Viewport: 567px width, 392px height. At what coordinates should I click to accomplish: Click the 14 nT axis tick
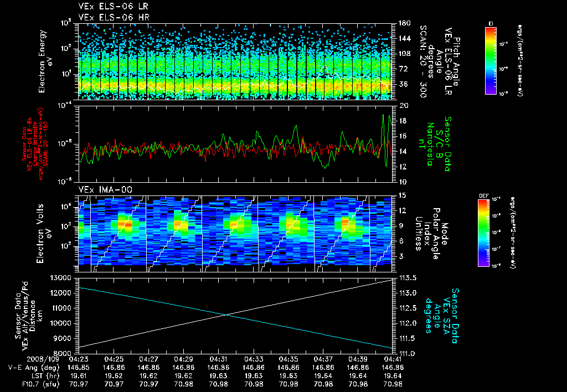[x=403, y=151]
